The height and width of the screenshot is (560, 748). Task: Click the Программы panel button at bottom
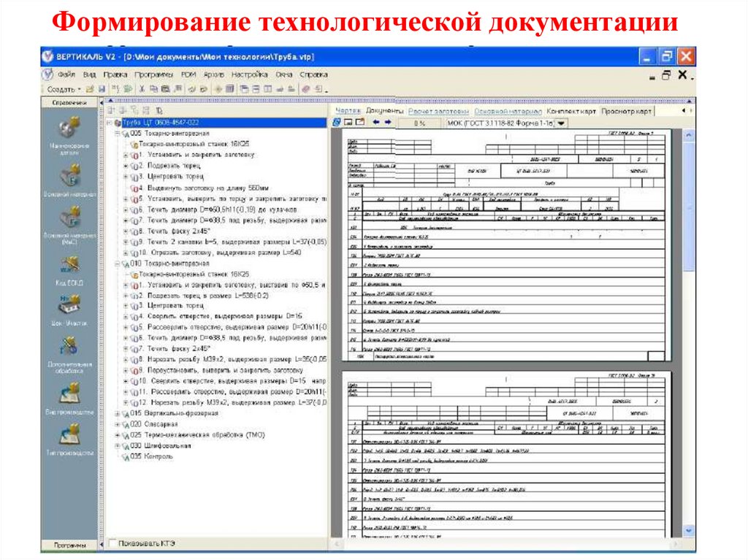pos(69,544)
